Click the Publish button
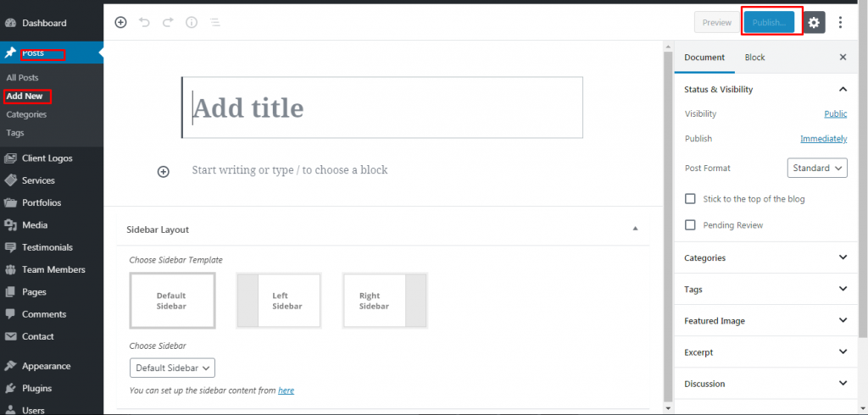 click(x=769, y=23)
